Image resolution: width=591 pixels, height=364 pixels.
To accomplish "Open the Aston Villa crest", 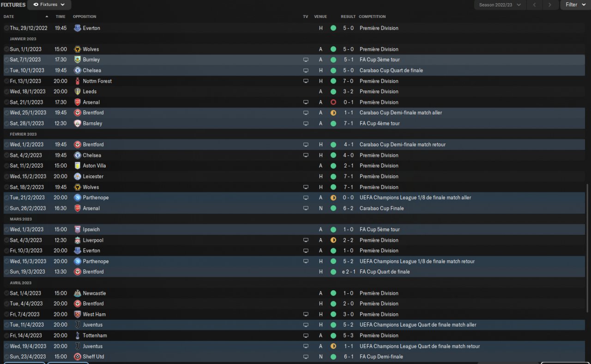I will point(78,166).
